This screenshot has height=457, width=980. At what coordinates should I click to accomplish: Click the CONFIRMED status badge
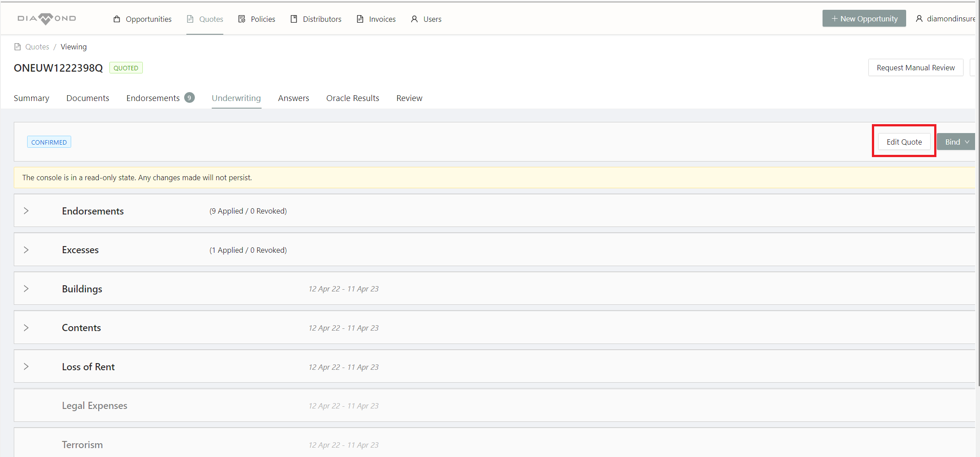pos(49,142)
